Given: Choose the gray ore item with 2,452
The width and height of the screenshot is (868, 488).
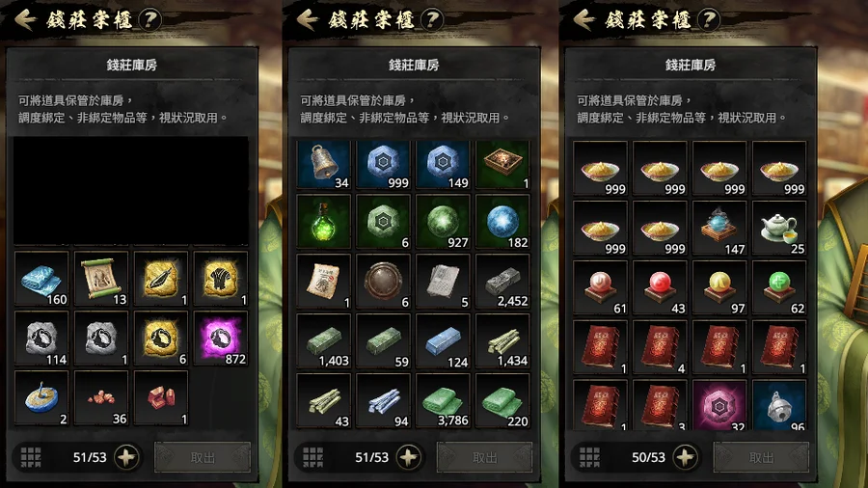Looking at the screenshot, I should (502, 281).
